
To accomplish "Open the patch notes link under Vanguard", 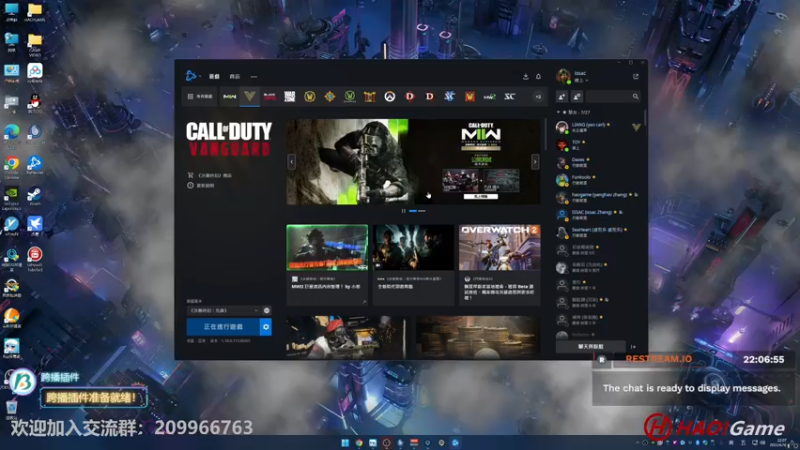I will tap(201, 185).
